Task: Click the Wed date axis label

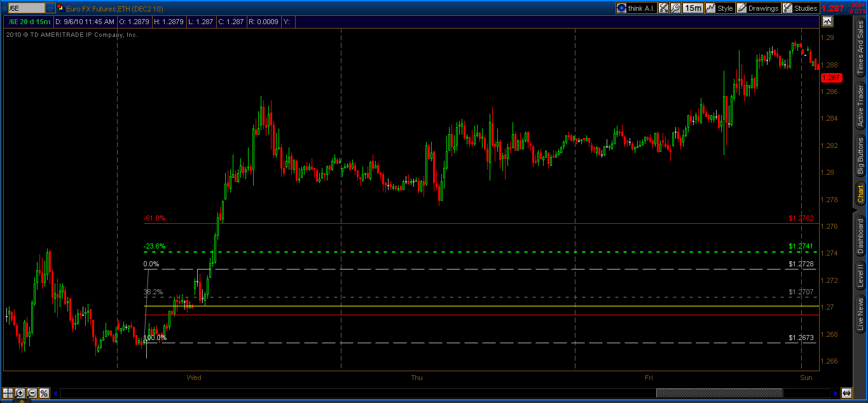Action: tap(194, 378)
